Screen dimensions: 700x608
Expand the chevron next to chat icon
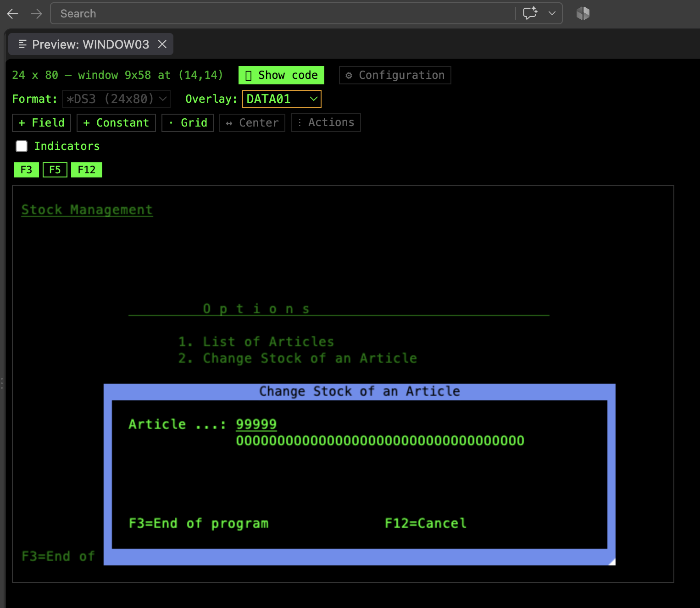(552, 13)
